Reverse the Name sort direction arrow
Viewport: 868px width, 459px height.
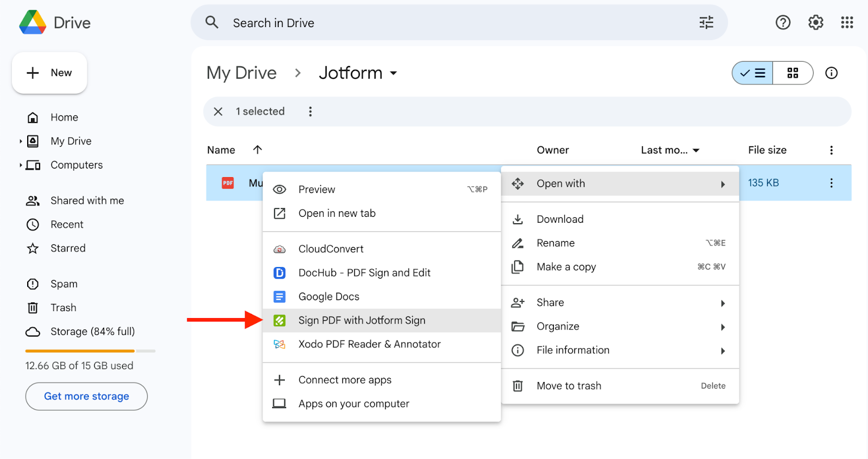click(258, 150)
